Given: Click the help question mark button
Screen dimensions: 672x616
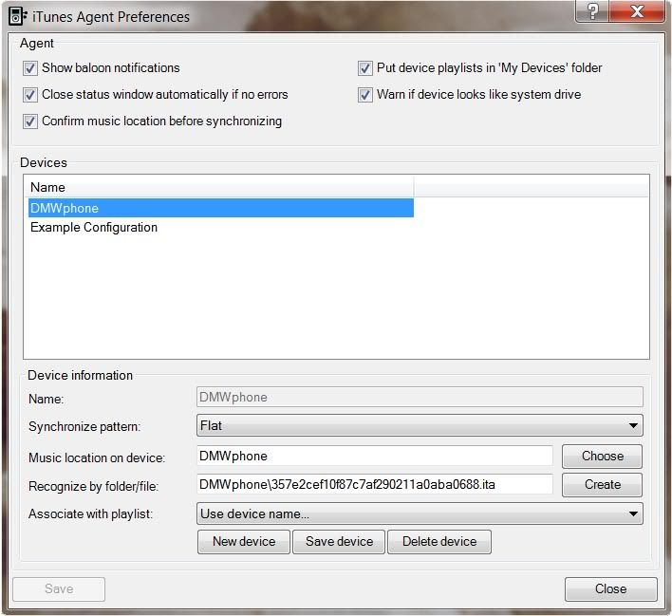Looking at the screenshot, I should point(593,11).
